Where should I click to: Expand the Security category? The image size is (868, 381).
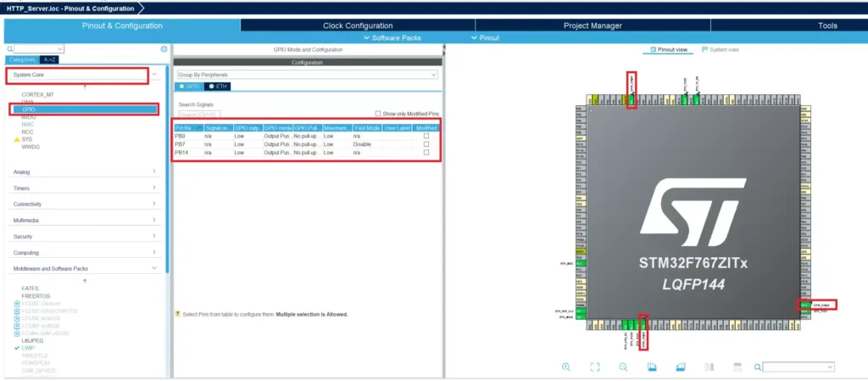click(154, 236)
